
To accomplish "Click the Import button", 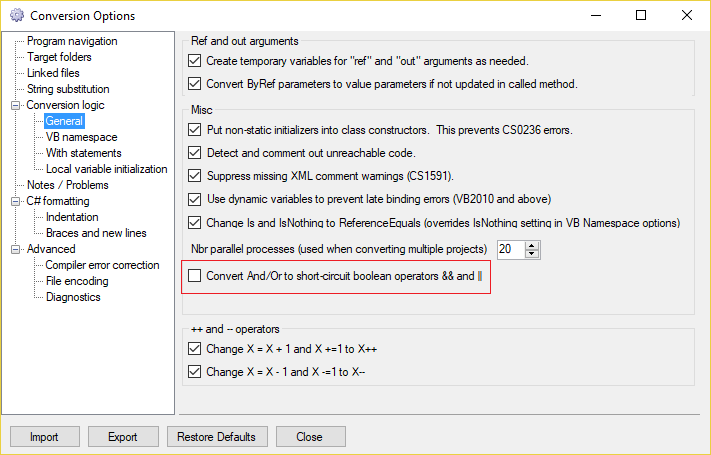I will pos(45,436).
